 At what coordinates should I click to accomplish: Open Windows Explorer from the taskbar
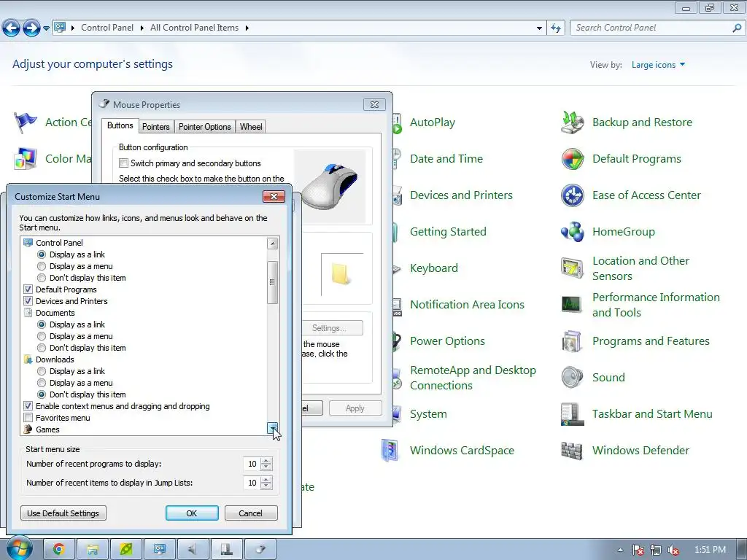pos(93,550)
